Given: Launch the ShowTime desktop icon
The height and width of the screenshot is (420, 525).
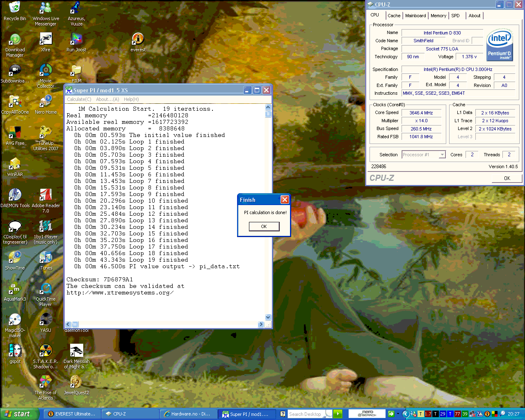Looking at the screenshot, I should [15, 260].
